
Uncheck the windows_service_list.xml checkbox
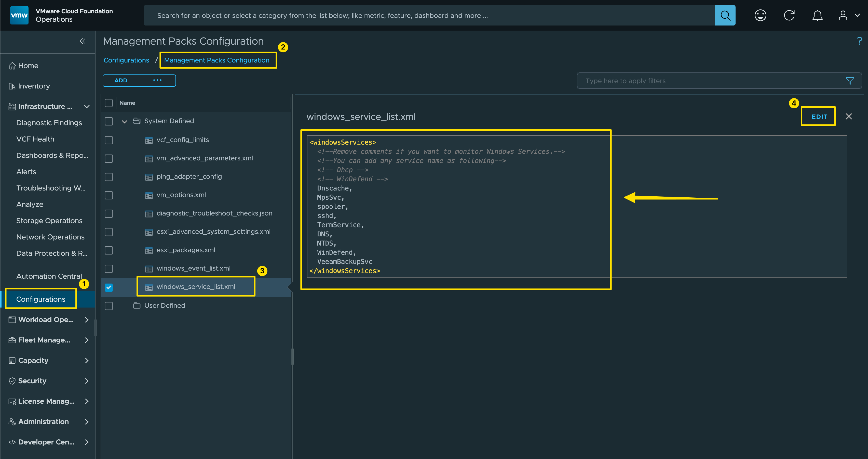tap(108, 287)
